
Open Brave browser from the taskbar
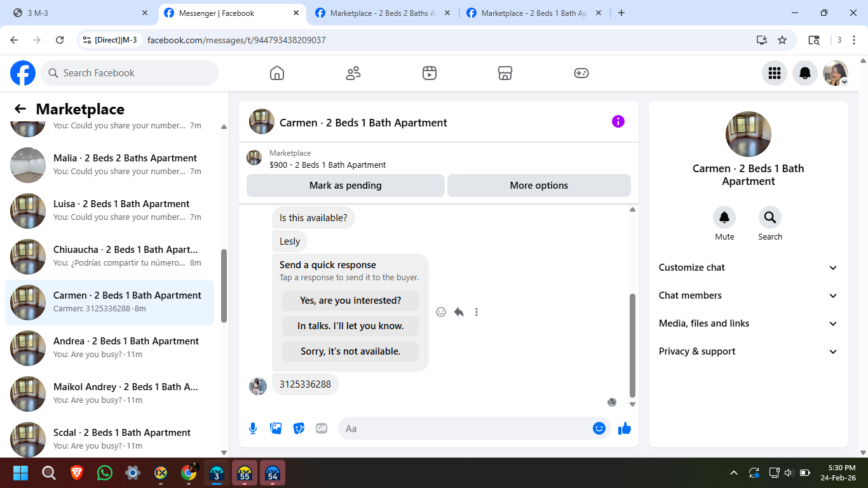tap(77, 473)
